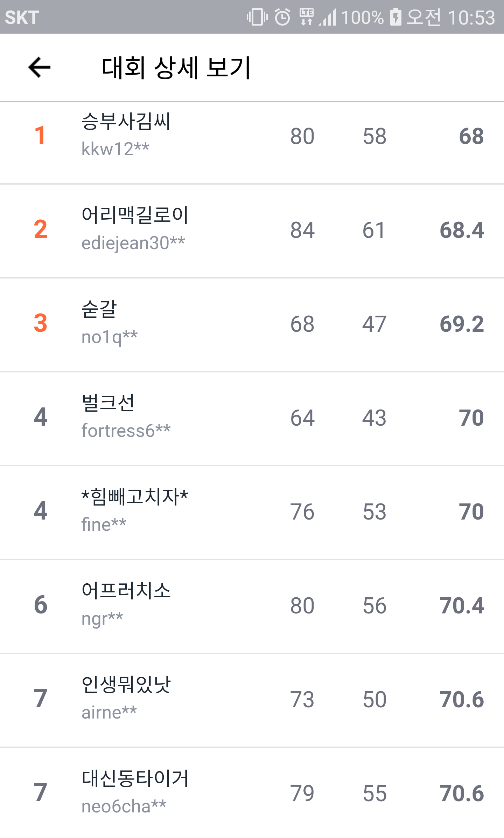Screen dimensions: 504x838
Task: Tap the SKT carrier label
Action: tap(22, 18)
